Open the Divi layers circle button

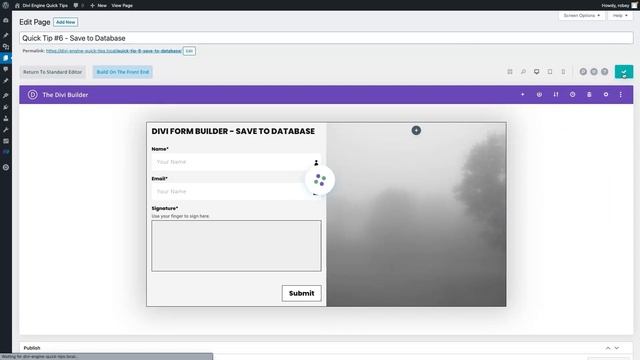click(x=594, y=72)
